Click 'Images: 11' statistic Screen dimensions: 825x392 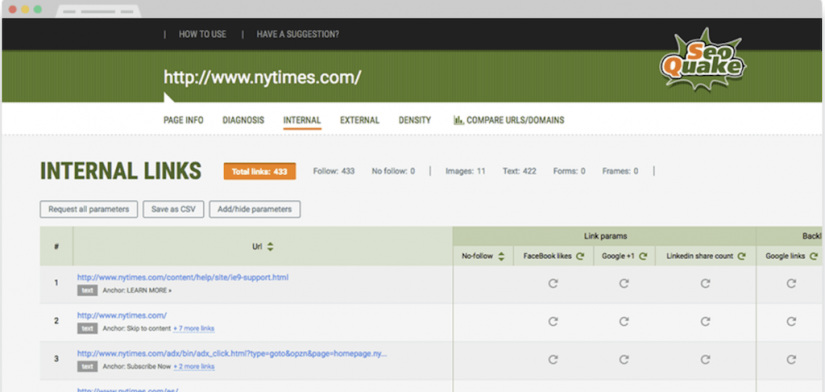point(465,171)
